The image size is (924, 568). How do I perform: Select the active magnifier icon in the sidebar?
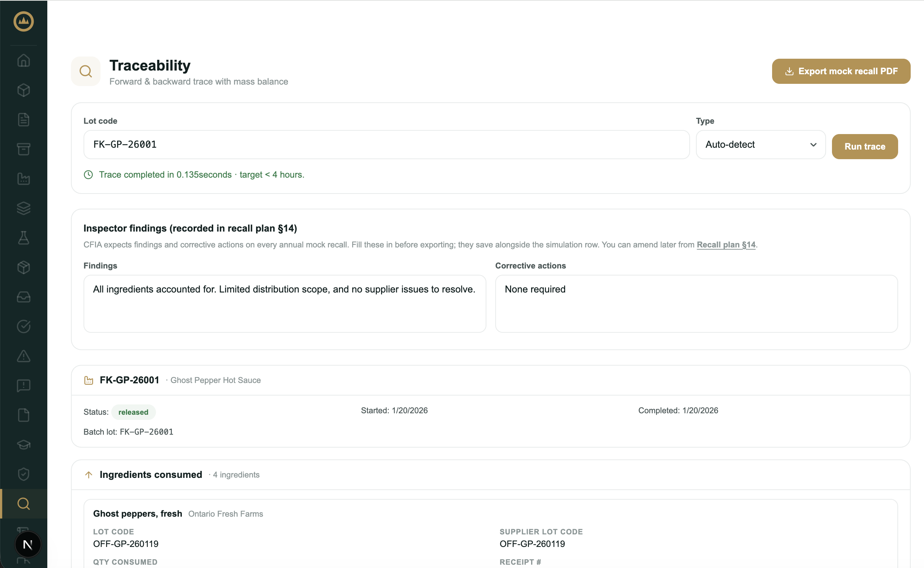click(x=24, y=504)
